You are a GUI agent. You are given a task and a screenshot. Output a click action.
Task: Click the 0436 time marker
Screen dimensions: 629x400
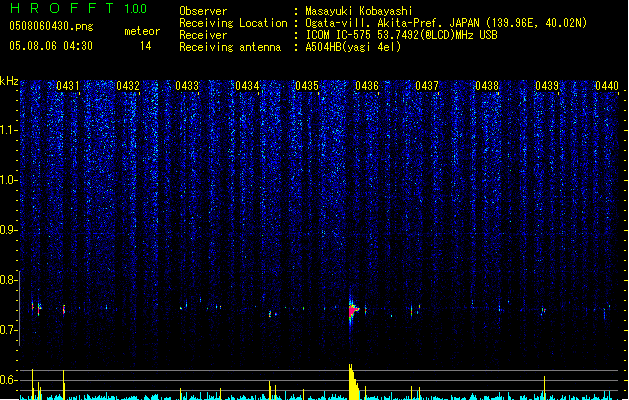click(x=367, y=86)
